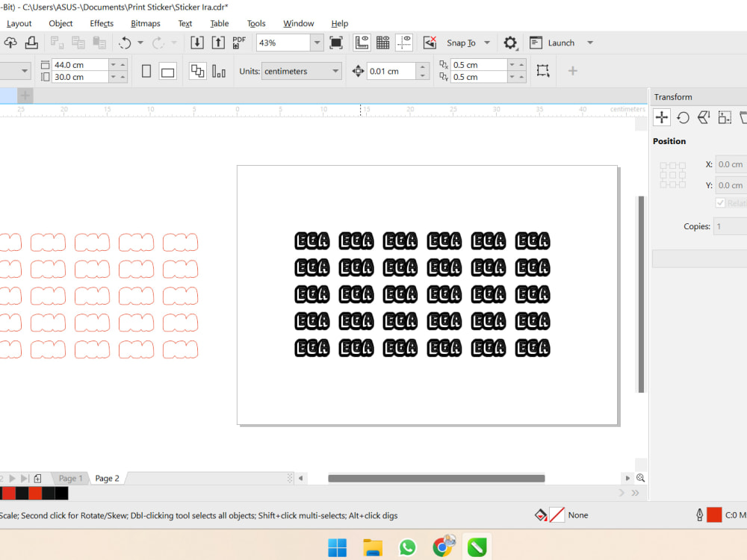The height and width of the screenshot is (560, 747).
Task: Click the first red swatch in document palette
Action: tap(8, 494)
